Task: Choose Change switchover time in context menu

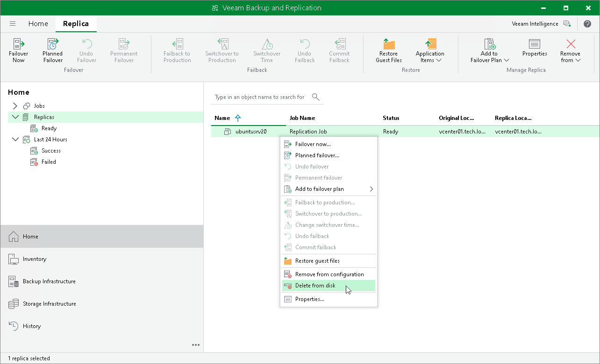Action: [x=329, y=225]
